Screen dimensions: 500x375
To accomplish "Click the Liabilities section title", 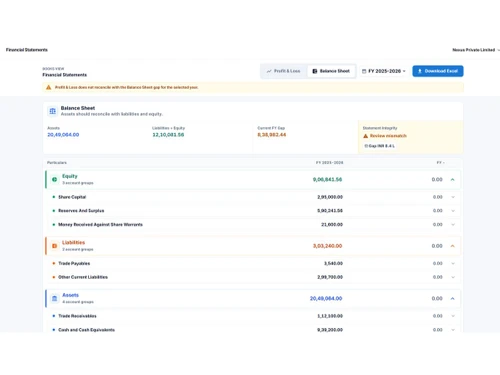I will (73, 243).
